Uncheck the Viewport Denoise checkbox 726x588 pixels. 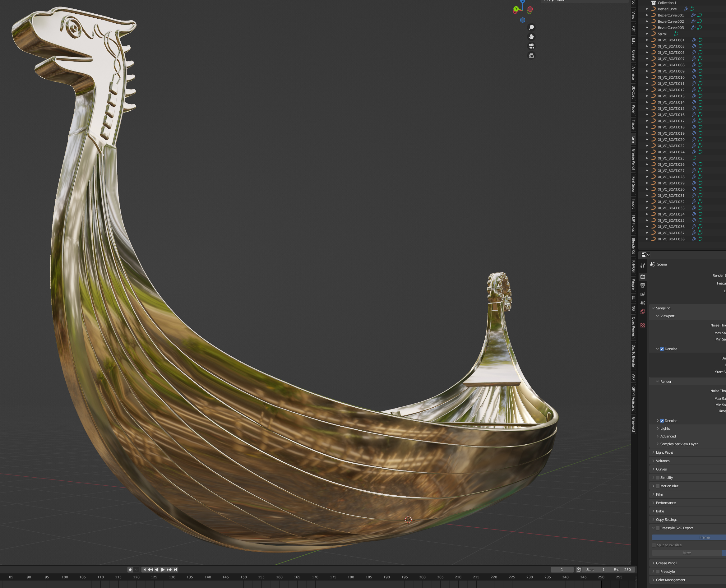(x=662, y=349)
